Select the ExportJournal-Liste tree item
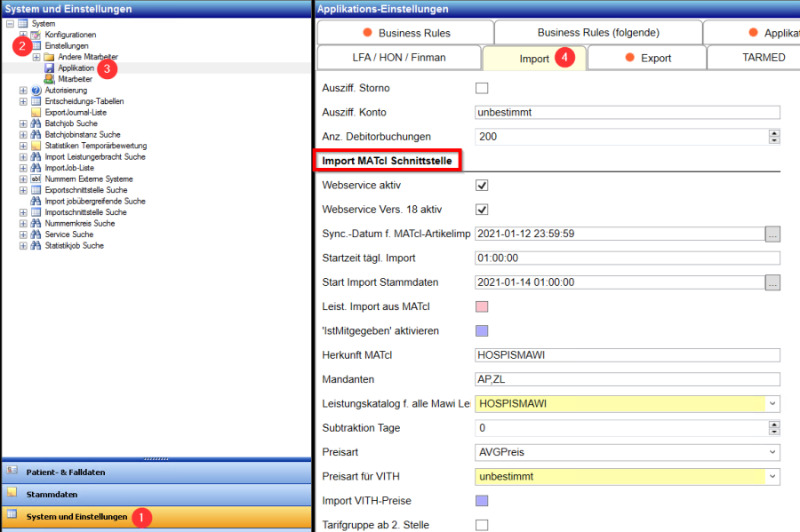 coord(76,113)
